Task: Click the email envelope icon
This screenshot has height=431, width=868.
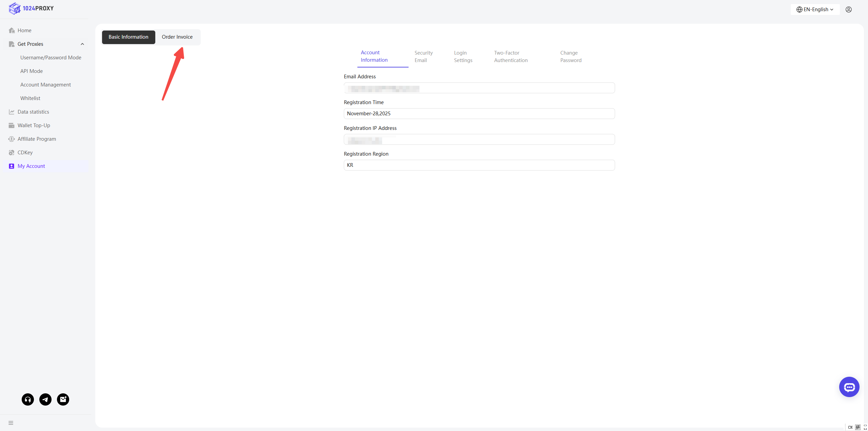Action: [x=63, y=399]
